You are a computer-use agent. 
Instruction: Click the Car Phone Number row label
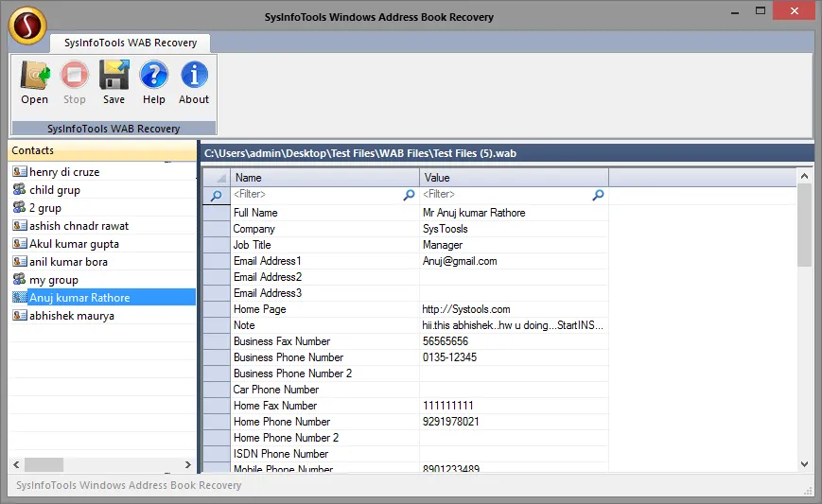(x=276, y=390)
